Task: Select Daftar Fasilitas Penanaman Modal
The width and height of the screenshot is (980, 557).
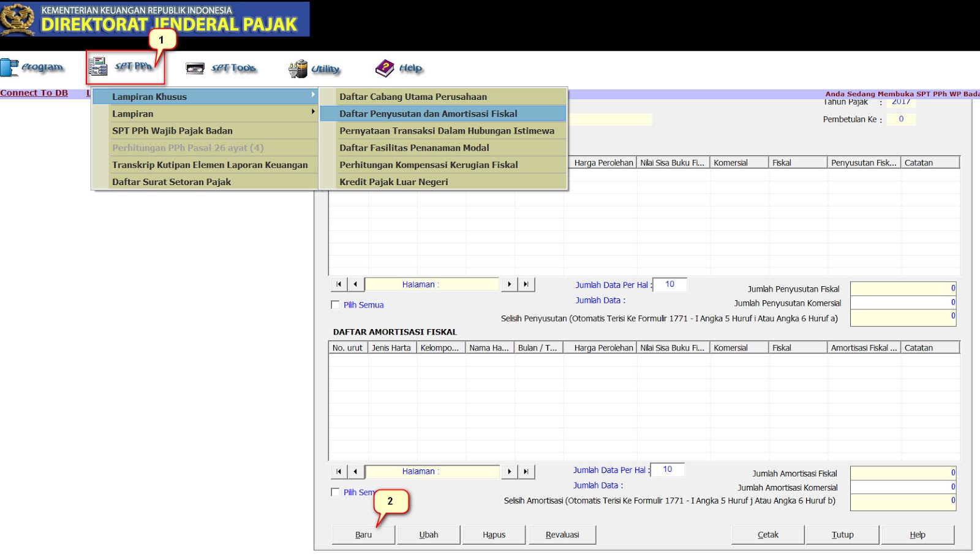Action: 443,148
